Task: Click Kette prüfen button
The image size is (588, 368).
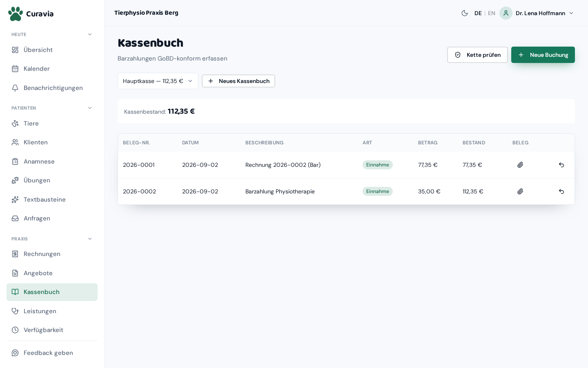Action: 477,55
